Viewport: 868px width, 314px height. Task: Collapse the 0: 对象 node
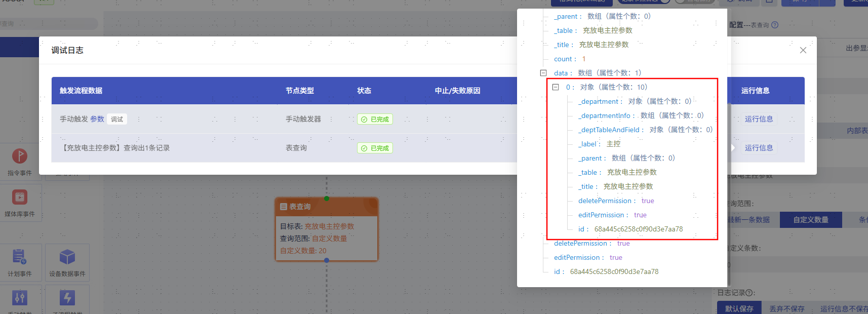point(556,87)
